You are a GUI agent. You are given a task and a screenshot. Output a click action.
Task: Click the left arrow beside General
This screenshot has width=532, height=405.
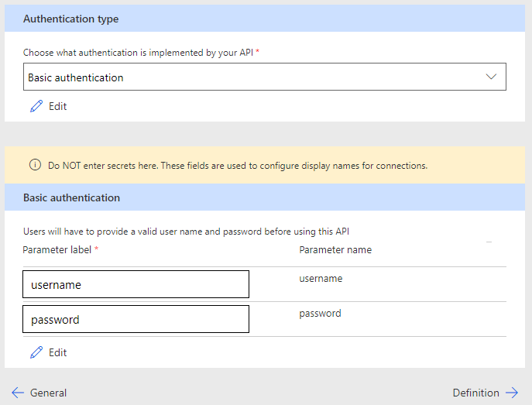(18, 393)
